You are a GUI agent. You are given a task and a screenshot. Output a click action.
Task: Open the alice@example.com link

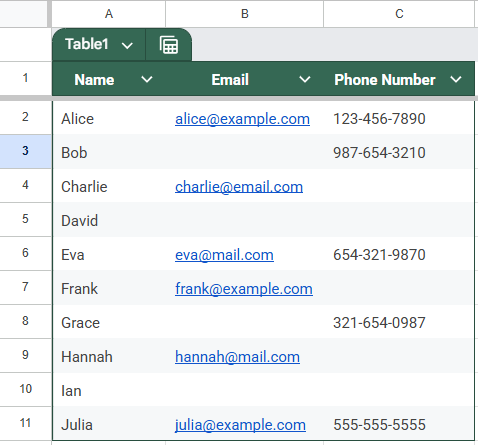pos(242,119)
